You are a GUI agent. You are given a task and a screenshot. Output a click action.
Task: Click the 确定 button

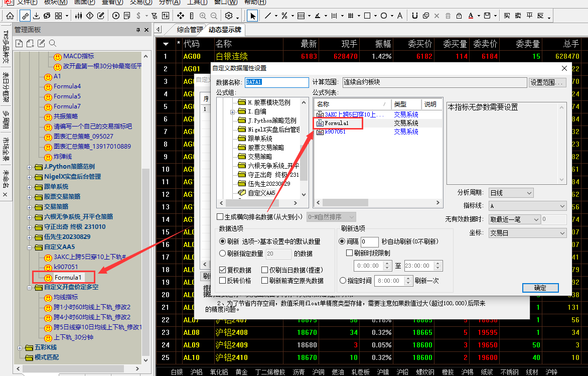[540, 288]
